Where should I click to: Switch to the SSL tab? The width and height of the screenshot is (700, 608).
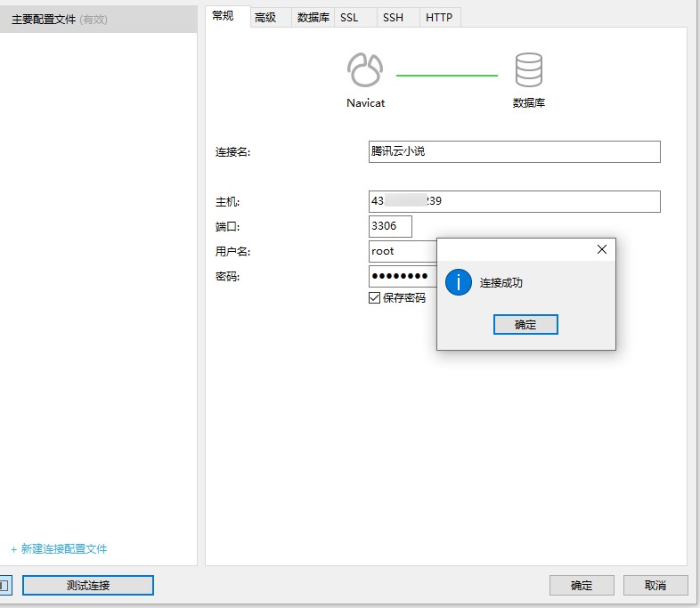coord(355,18)
